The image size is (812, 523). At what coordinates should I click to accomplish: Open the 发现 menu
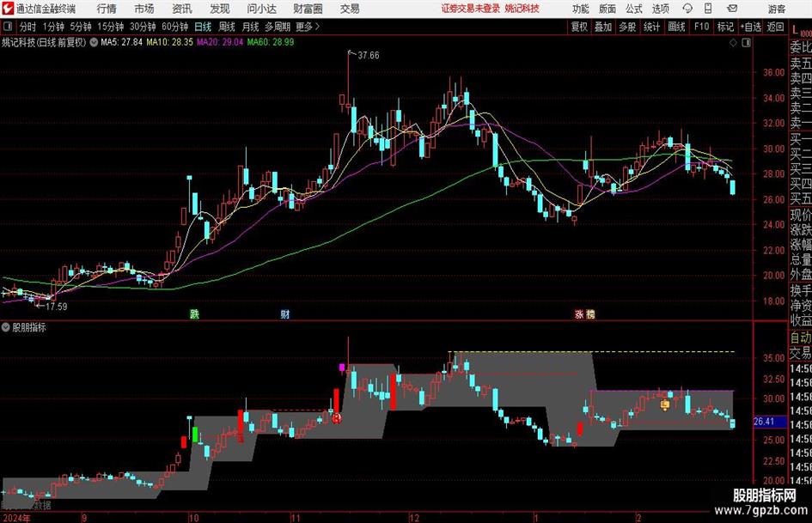tap(220, 9)
